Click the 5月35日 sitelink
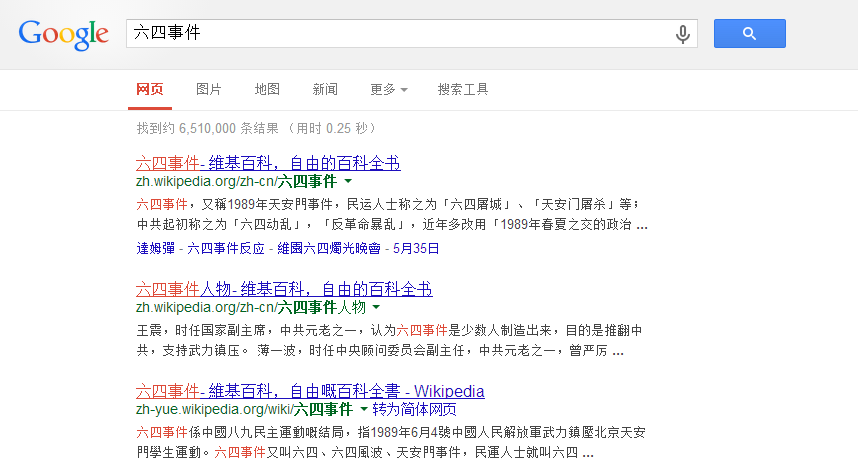 pos(417,248)
